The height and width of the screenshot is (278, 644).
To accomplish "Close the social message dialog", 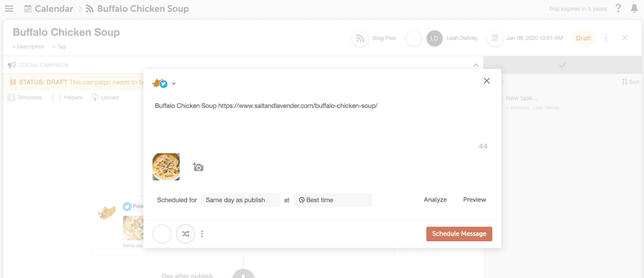I will [487, 81].
